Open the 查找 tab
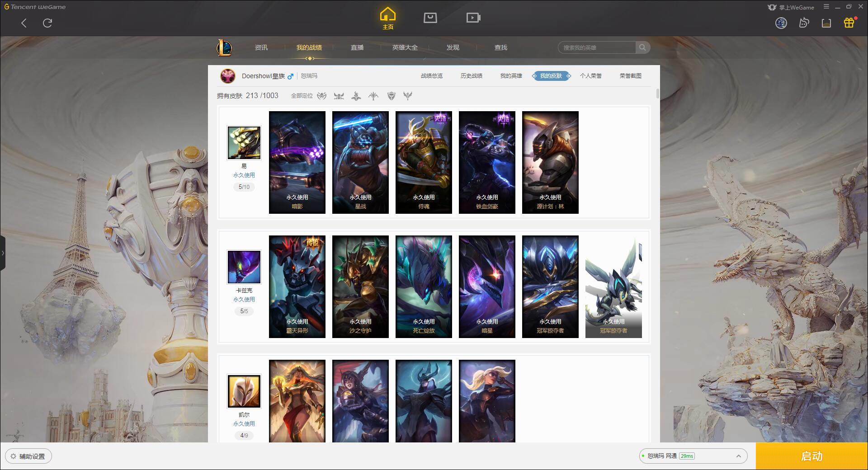Viewport: 868px width, 470px height. click(x=501, y=47)
